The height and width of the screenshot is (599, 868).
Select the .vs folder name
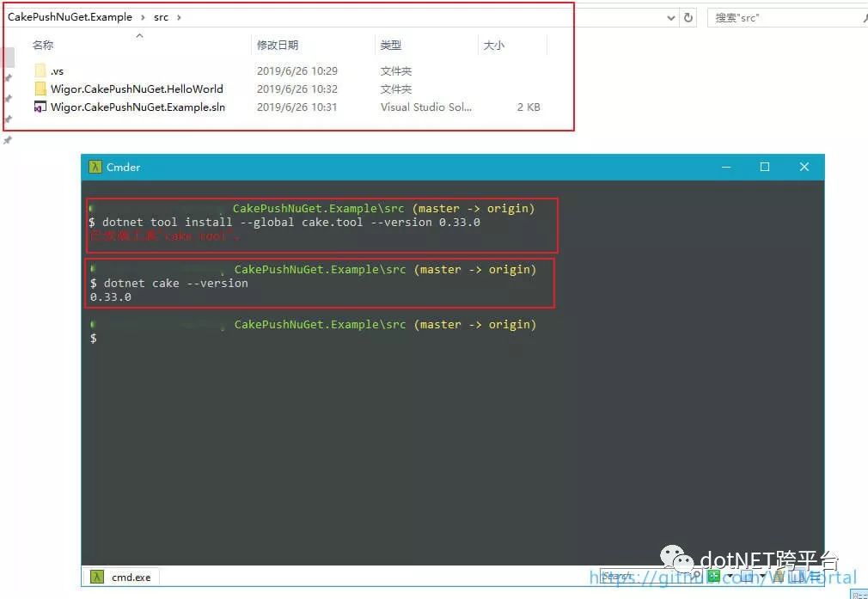(57, 70)
